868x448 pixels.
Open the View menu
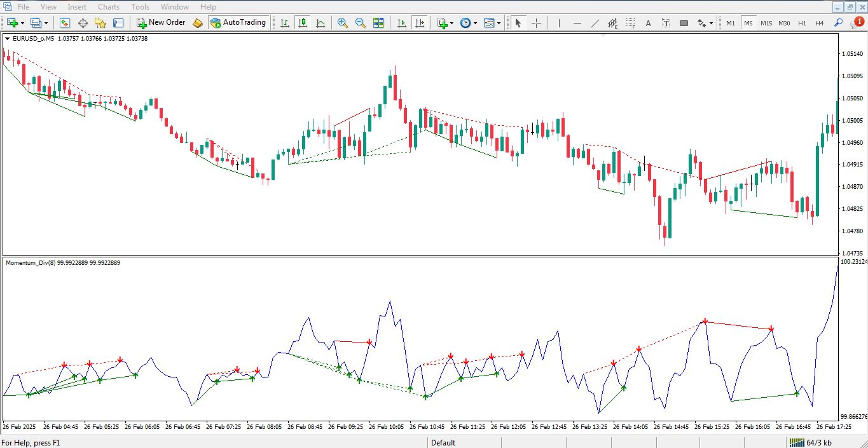pyautogui.click(x=49, y=7)
